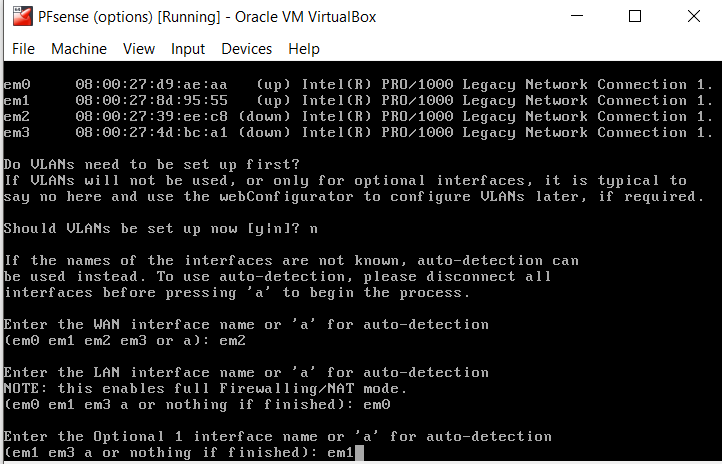Click the em3 interface MAC 08:00:27:4d:bc:a1
This screenshot has width=722, height=464.
151,133
